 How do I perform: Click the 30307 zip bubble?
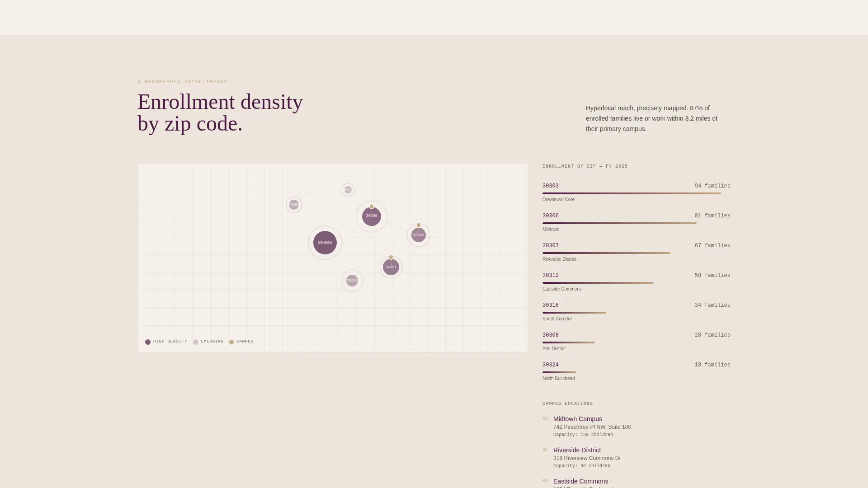click(391, 267)
